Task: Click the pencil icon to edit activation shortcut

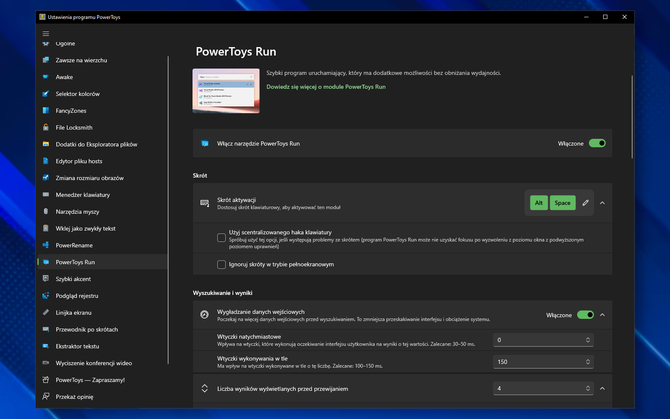Action: pyautogui.click(x=585, y=203)
